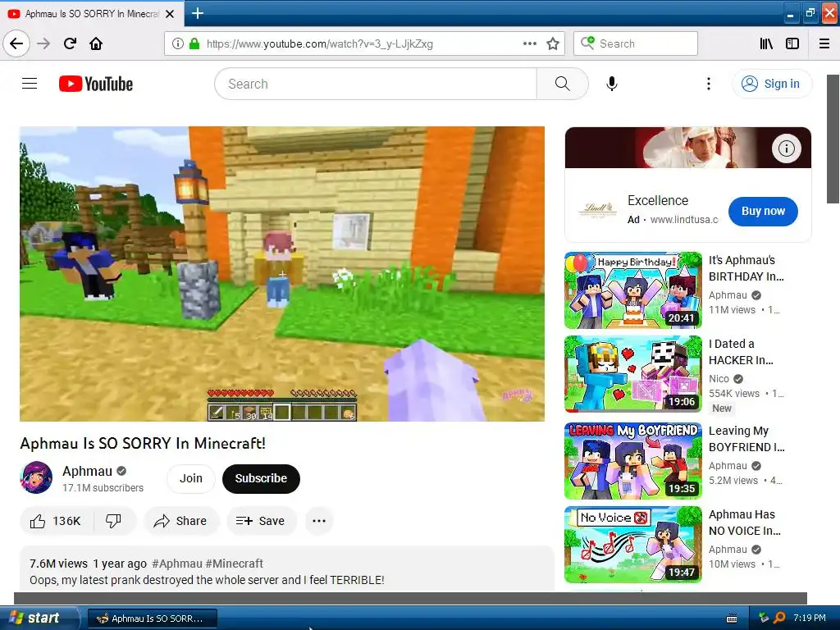Open the browser Library icon
Screen dimensions: 840x630
tap(766, 43)
